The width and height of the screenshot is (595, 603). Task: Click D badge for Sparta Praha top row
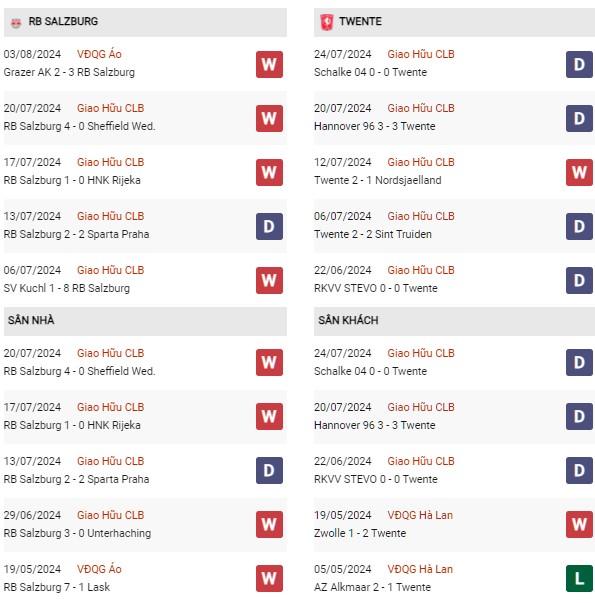[269, 226]
